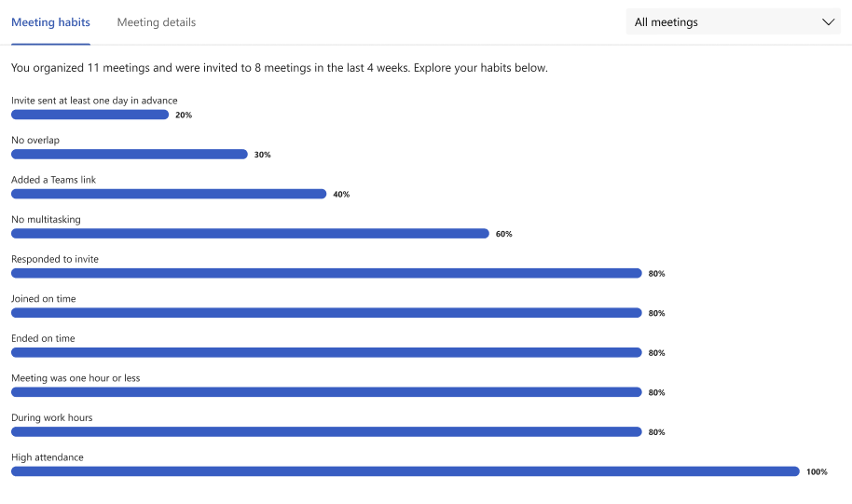Click the 40% value for Teams link
Screen dimensions: 852x504
[341, 195]
